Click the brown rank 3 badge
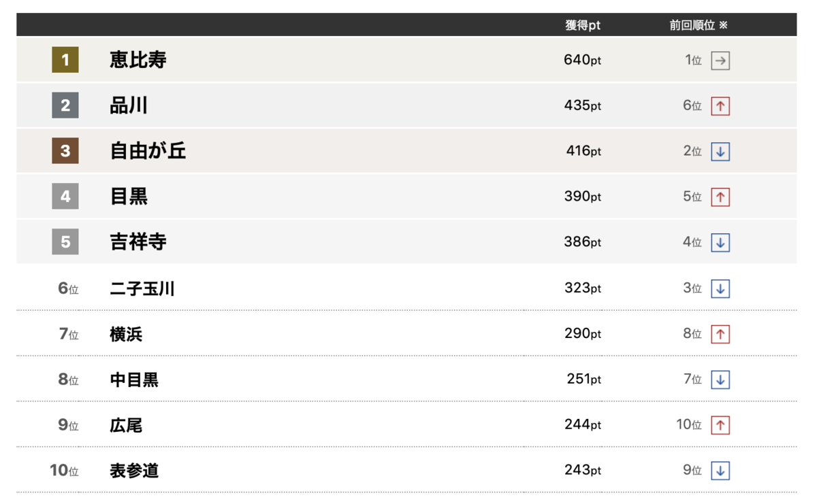The image size is (817, 504). (x=65, y=150)
